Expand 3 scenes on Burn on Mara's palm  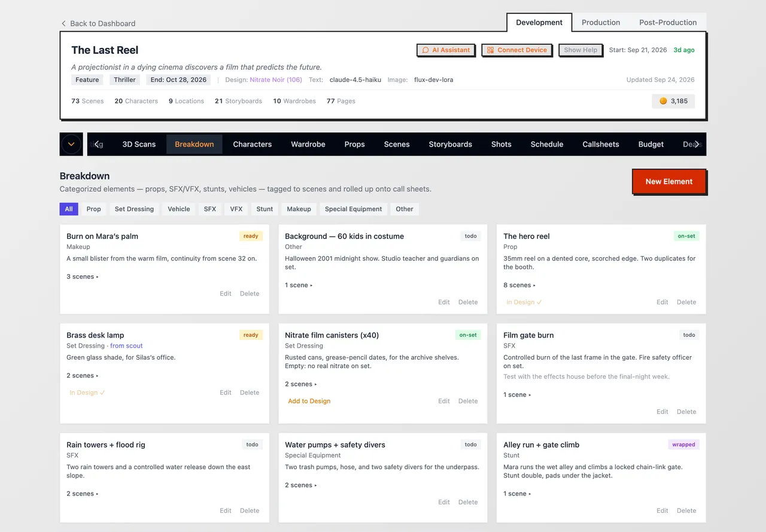[83, 276]
